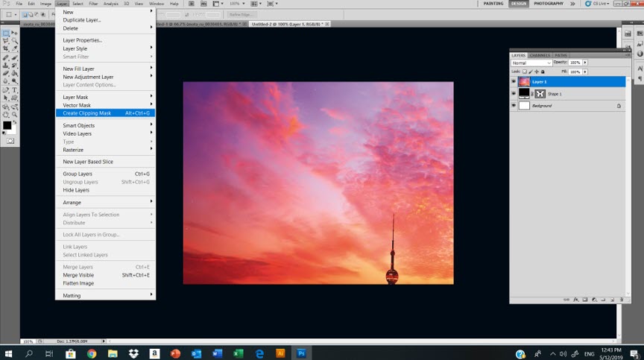644x360 pixels.
Task: Click the Create new layer icon
Action: coord(613,300)
